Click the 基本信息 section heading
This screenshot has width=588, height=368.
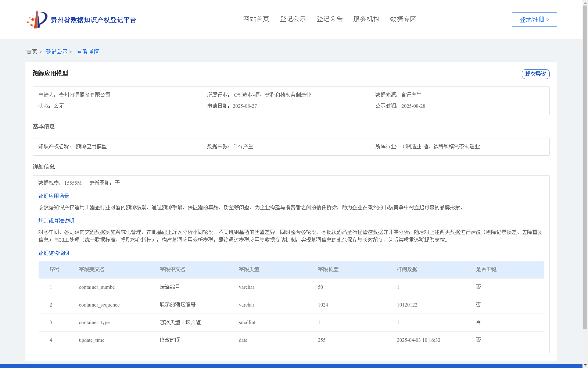point(44,127)
